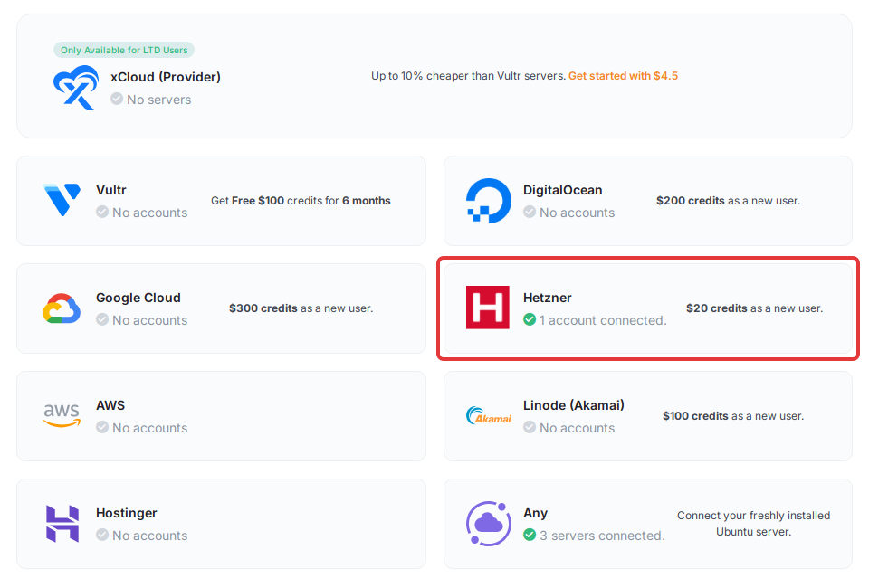Click grey check icon under AWS
This screenshot has width=869, height=588.
tap(102, 428)
